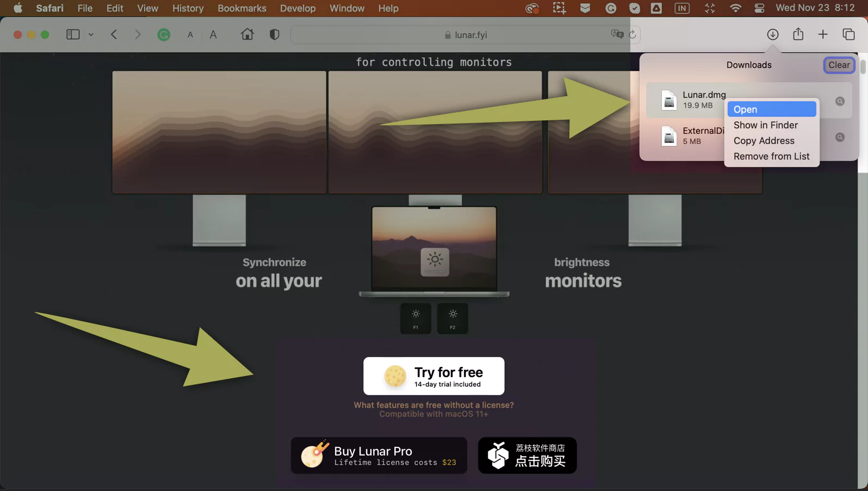Increase page text size with large A
This screenshot has height=491, width=868.
[213, 35]
